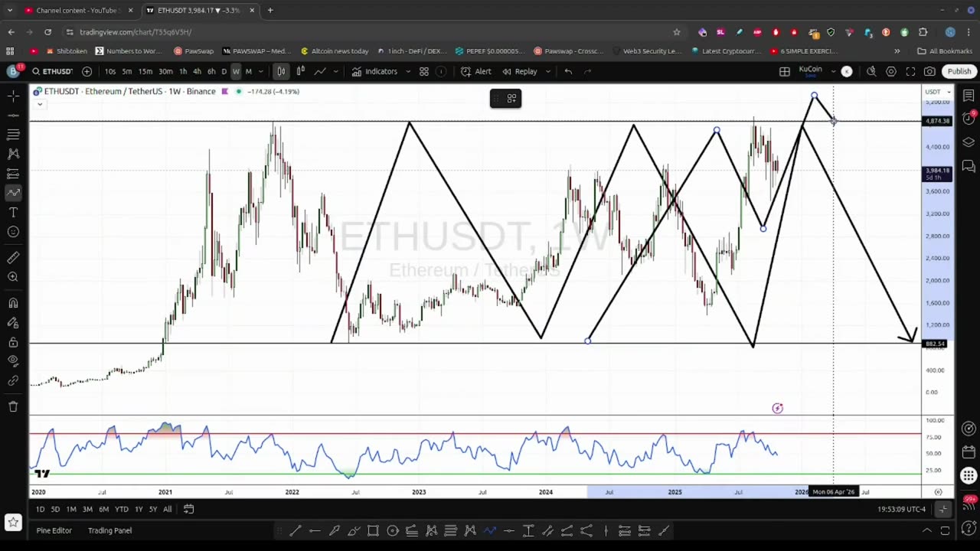The height and width of the screenshot is (551, 980).
Task: Toggle magnet mode in left sidebar
Action: tap(13, 303)
